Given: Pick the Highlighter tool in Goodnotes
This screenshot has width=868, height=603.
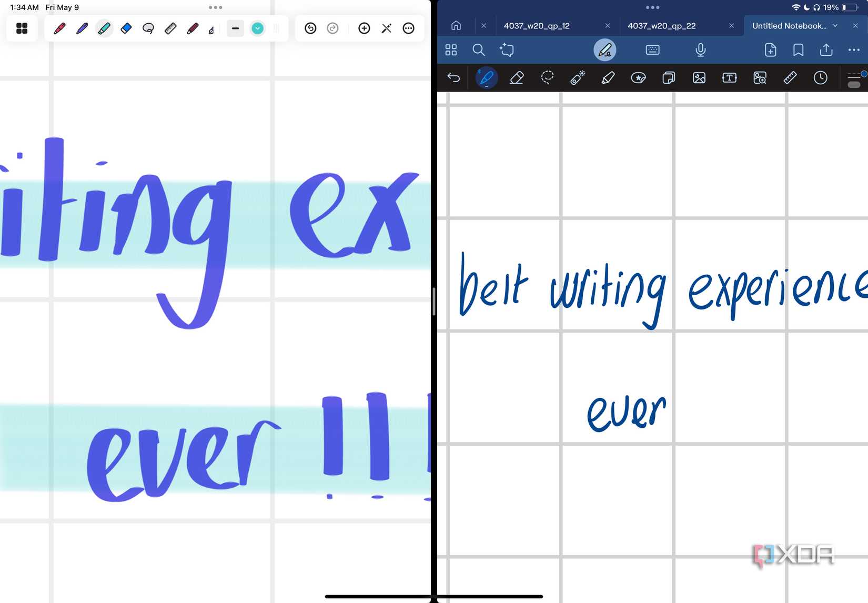Looking at the screenshot, I should pos(608,78).
